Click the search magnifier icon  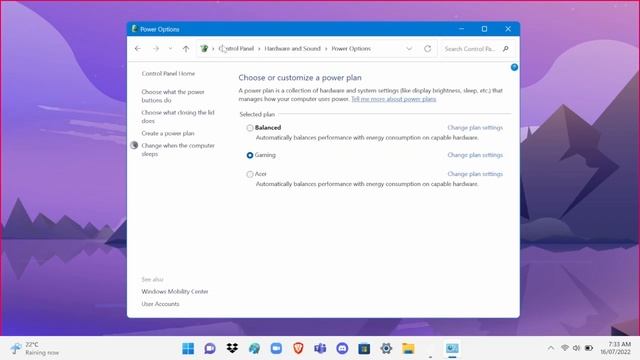point(506,49)
